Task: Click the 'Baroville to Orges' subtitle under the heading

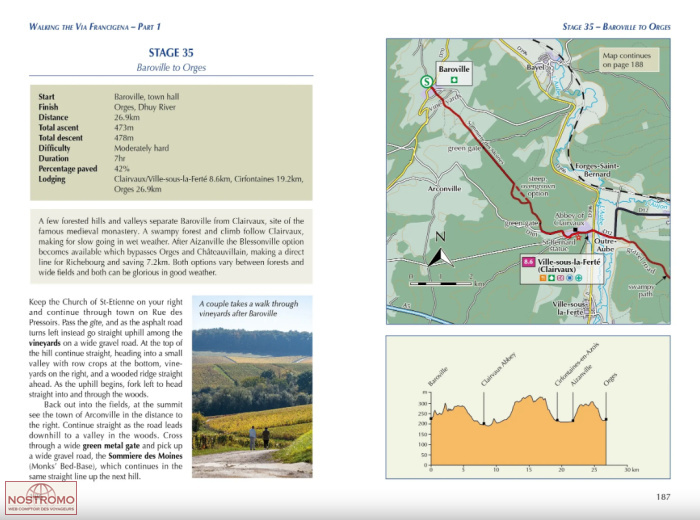Action: (171, 67)
